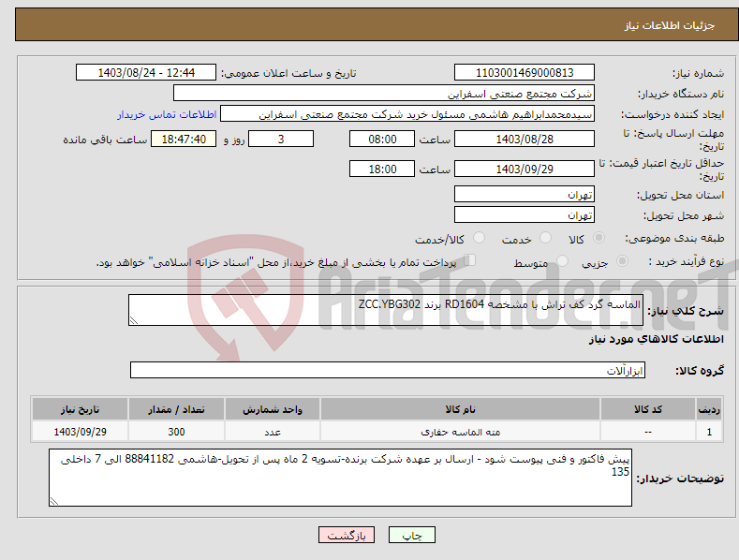Click the quantity cell 300
This screenshot has width=739, height=560.
tap(176, 432)
